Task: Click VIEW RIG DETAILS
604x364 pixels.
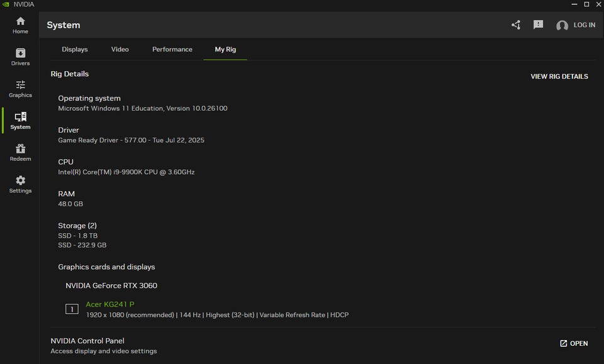Action: pos(559,77)
